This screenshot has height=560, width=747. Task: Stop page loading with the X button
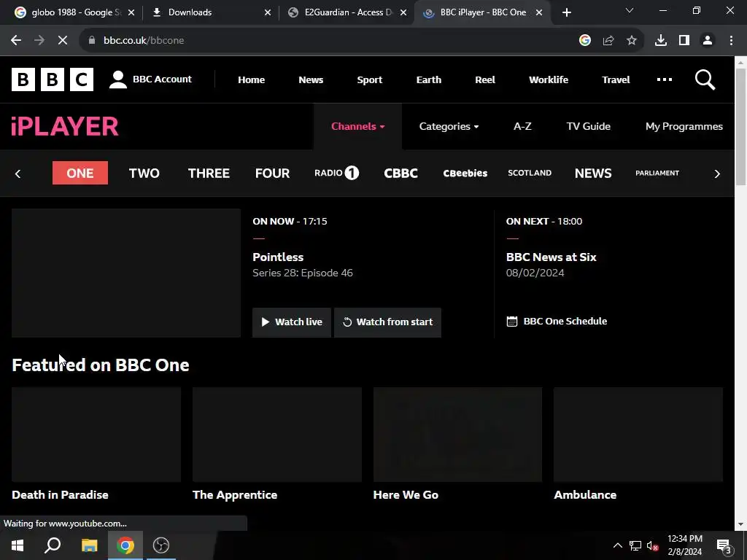[63, 41]
